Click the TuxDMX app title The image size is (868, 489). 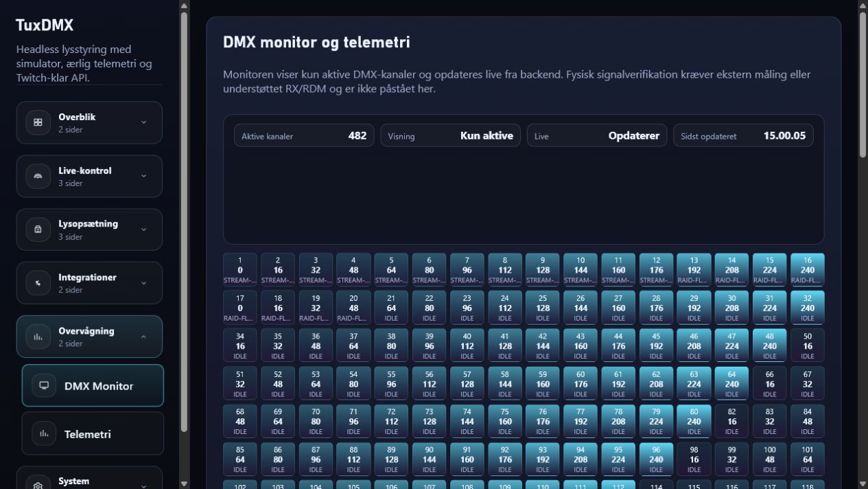tap(45, 25)
